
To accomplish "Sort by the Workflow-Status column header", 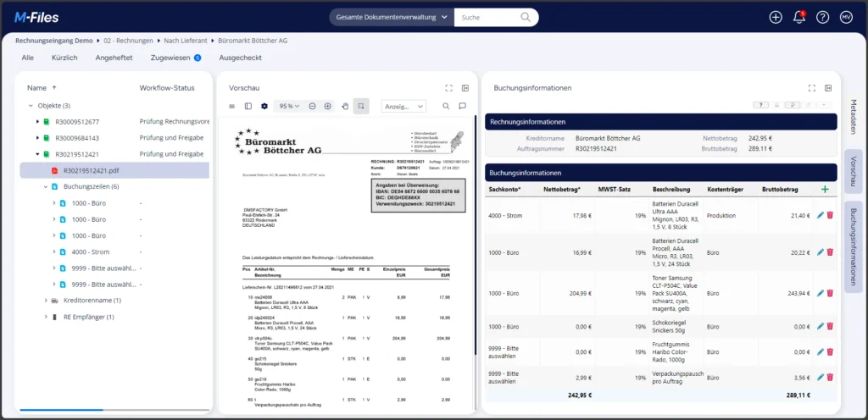I will pyautogui.click(x=167, y=88).
